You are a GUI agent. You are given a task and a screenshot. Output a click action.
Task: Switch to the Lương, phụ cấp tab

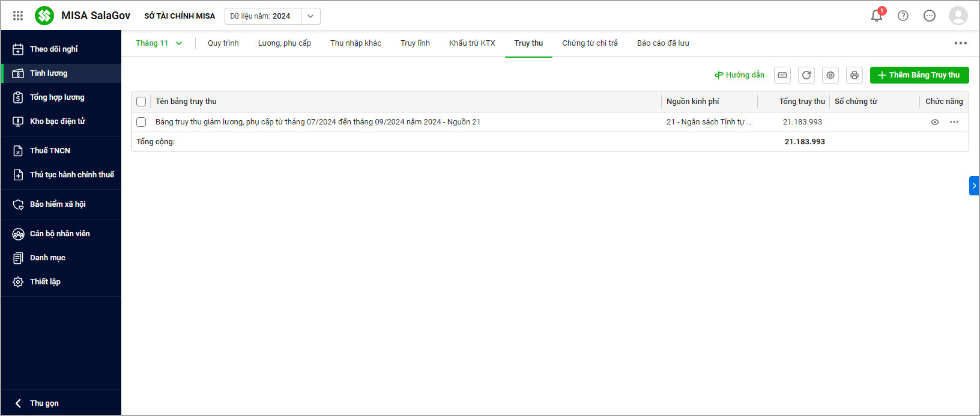point(285,43)
